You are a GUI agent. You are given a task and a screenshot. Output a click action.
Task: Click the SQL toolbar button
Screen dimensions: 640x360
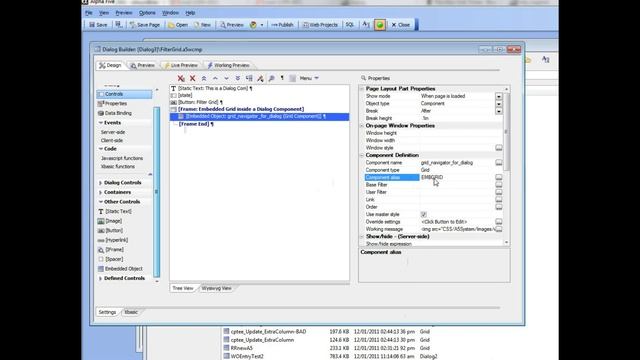point(350,25)
